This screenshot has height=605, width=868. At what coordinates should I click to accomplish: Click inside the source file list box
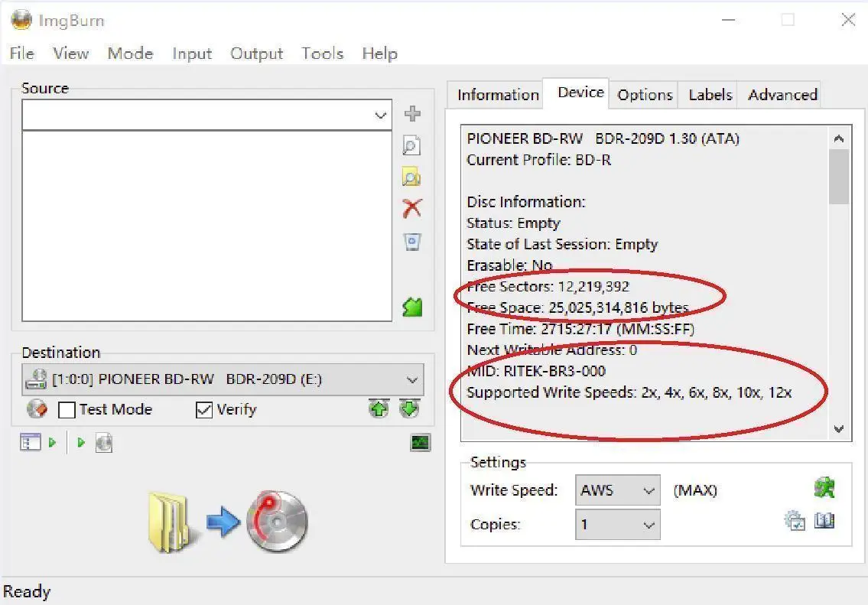click(x=206, y=226)
